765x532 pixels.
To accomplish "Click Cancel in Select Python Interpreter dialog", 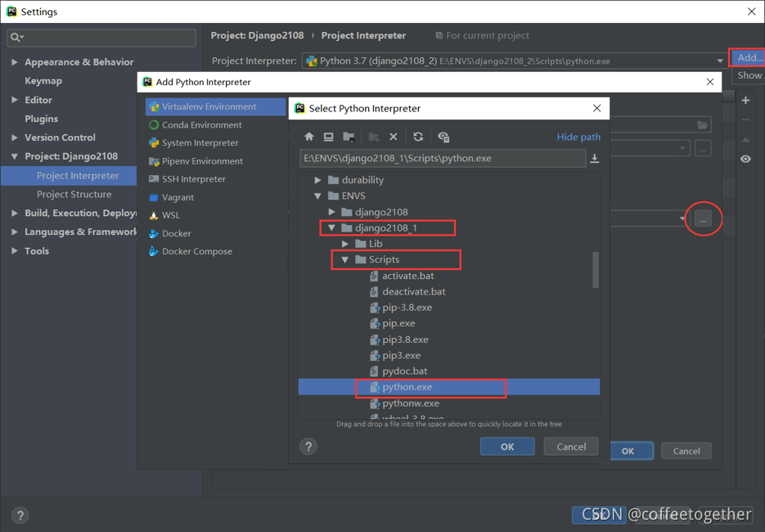I will (x=571, y=447).
